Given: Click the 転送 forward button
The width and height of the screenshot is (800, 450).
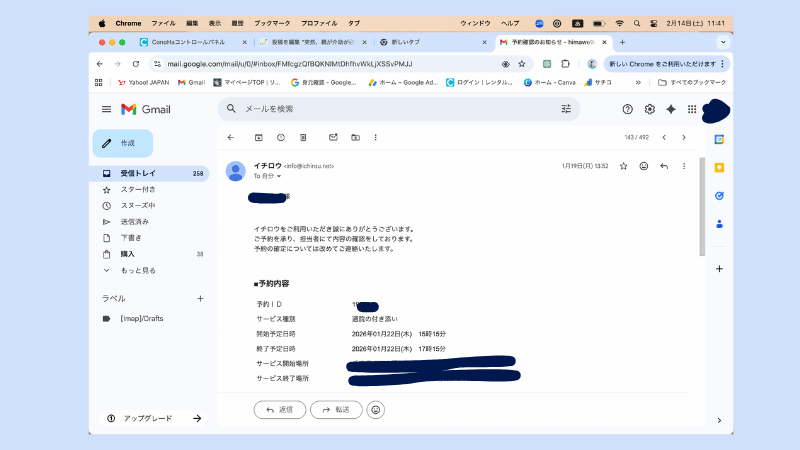Looking at the screenshot, I should coord(336,409).
